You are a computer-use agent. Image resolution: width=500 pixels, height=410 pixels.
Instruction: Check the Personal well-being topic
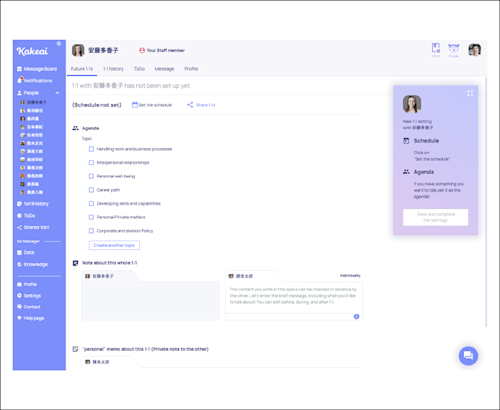[91, 176]
